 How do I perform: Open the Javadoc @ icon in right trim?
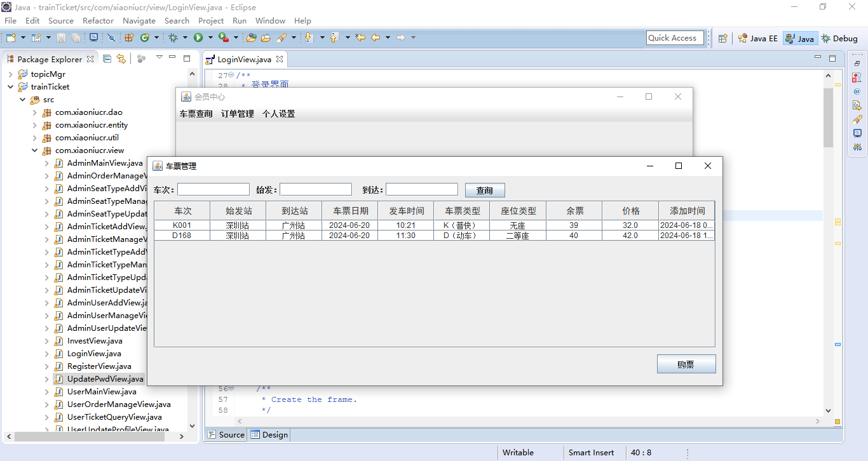click(857, 91)
